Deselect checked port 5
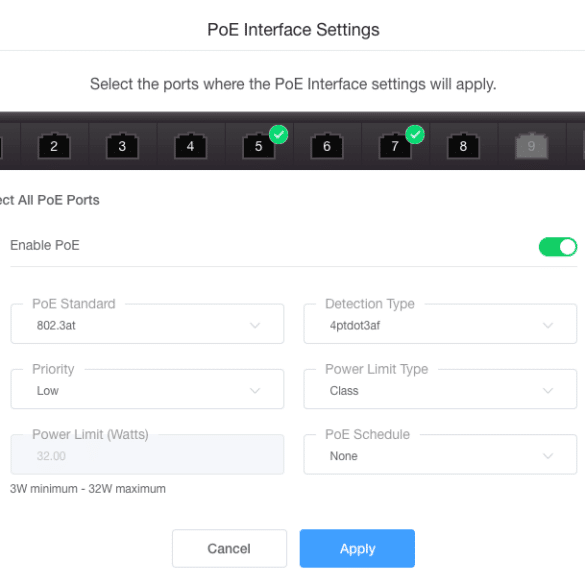 coord(259,146)
